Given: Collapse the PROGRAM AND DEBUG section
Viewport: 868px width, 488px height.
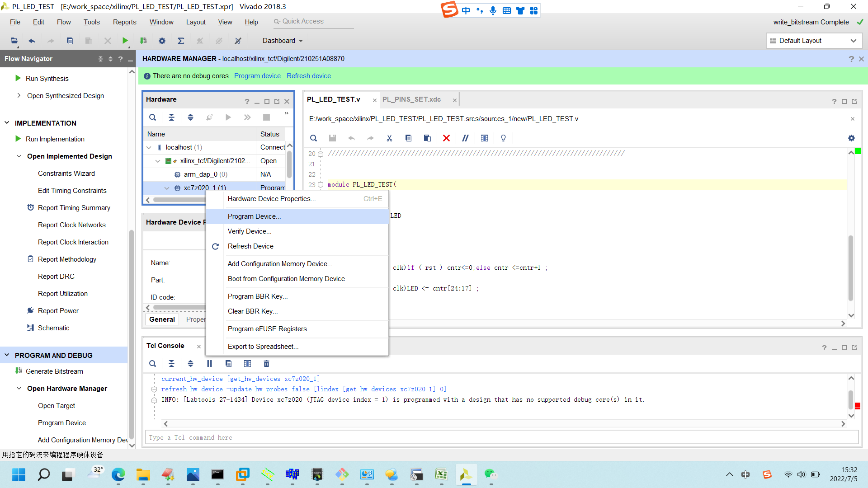Looking at the screenshot, I should [7, 355].
